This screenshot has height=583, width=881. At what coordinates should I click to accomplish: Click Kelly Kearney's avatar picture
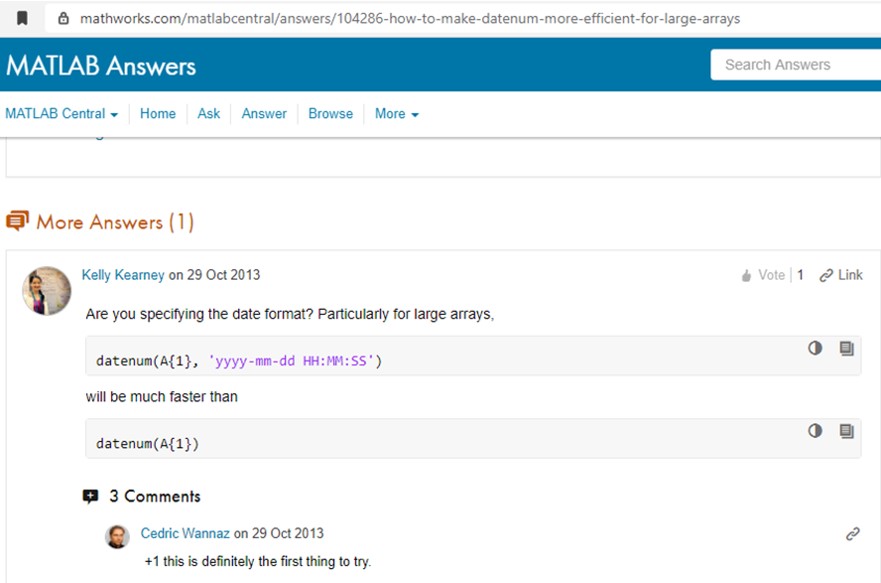click(x=47, y=291)
